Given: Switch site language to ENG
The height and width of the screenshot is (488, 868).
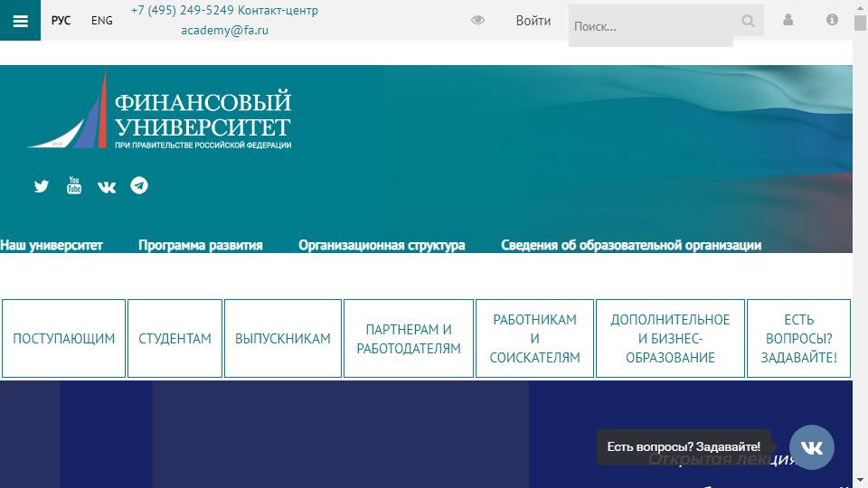Looking at the screenshot, I should point(102,21).
